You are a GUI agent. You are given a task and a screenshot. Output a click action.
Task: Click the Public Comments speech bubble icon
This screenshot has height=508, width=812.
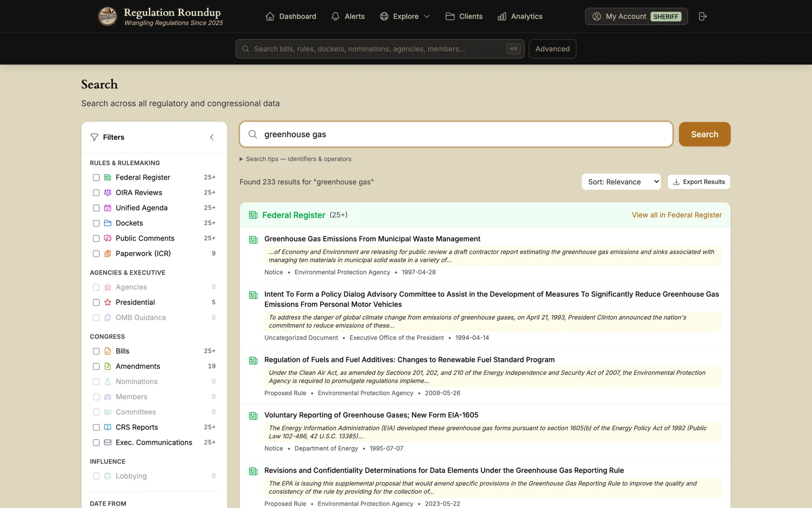108,238
